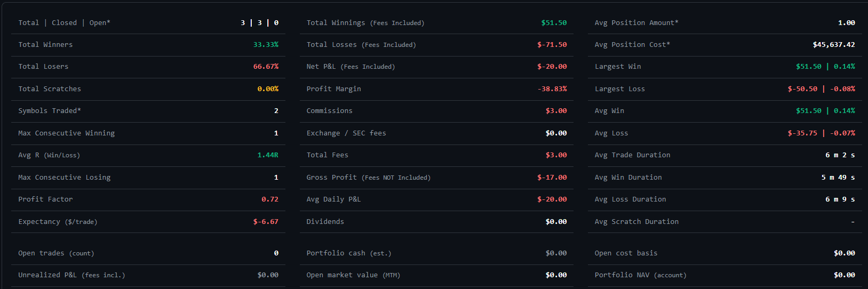Click the Largest Loss value $-50.50 | -0.08%

pos(821,89)
